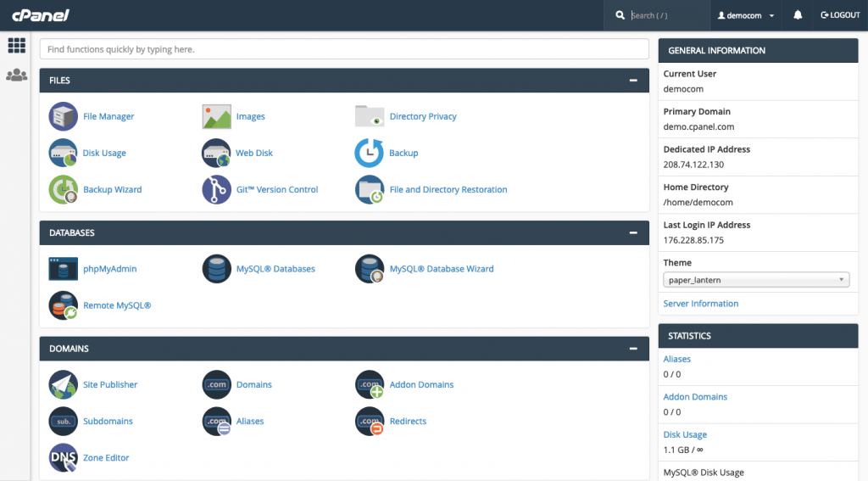Click the Backup clock icon

pyautogui.click(x=370, y=153)
